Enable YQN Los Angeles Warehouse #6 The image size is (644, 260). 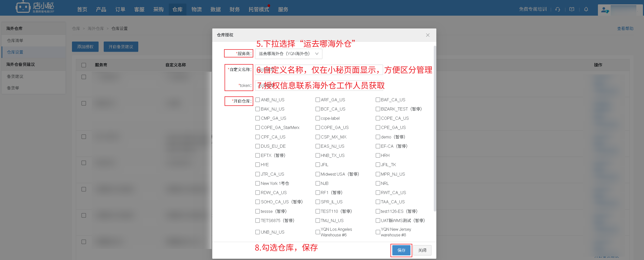pos(318,232)
